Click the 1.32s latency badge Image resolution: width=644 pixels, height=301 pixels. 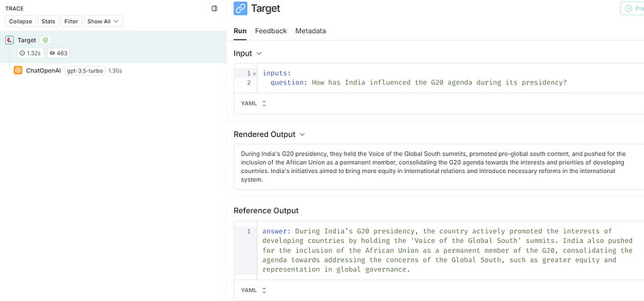[31, 53]
